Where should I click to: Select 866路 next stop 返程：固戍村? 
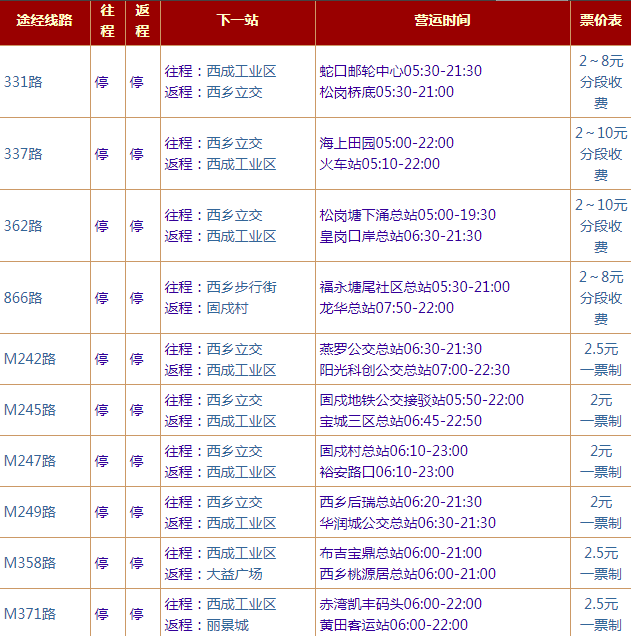pyautogui.click(x=206, y=308)
